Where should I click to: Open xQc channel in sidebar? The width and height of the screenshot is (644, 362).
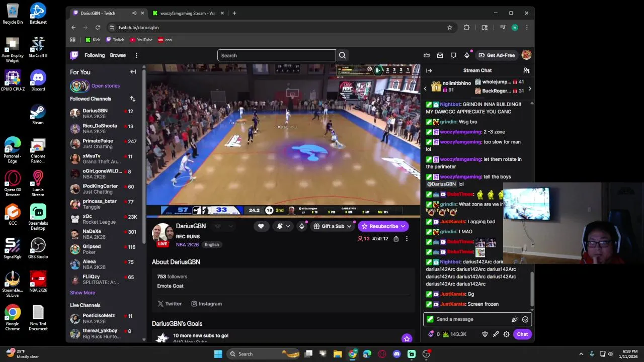coord(106,219)
